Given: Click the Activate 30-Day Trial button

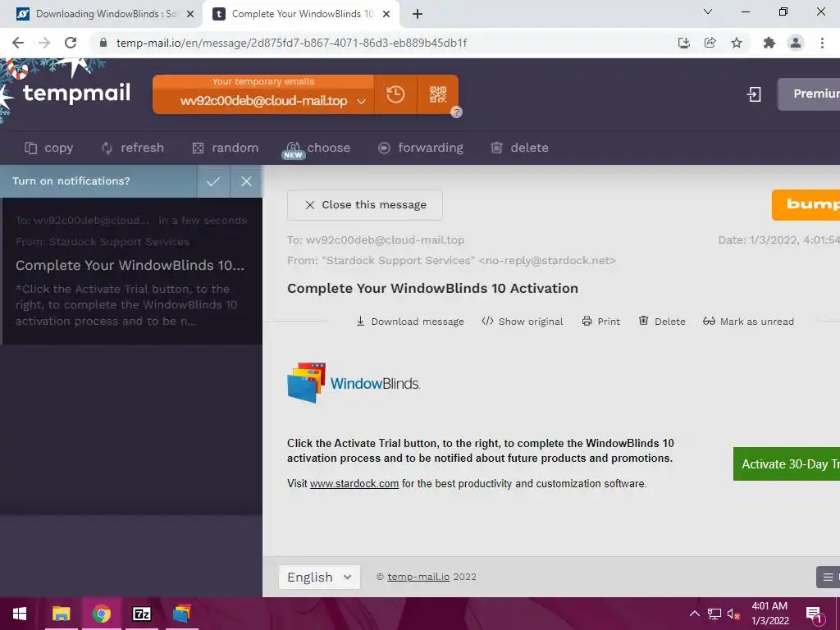Looking at the screenshot, I should (x=787, y=464).
